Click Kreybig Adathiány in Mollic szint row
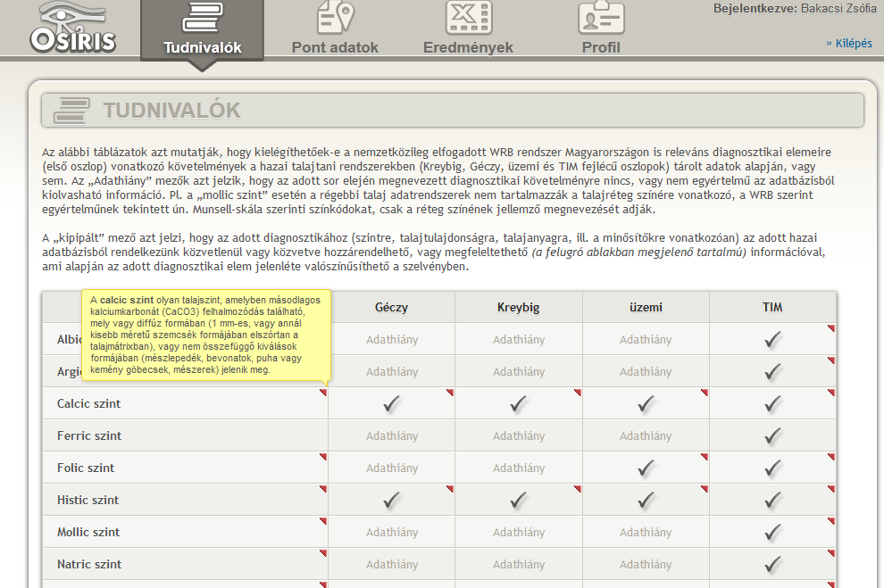 coord(519,533)
